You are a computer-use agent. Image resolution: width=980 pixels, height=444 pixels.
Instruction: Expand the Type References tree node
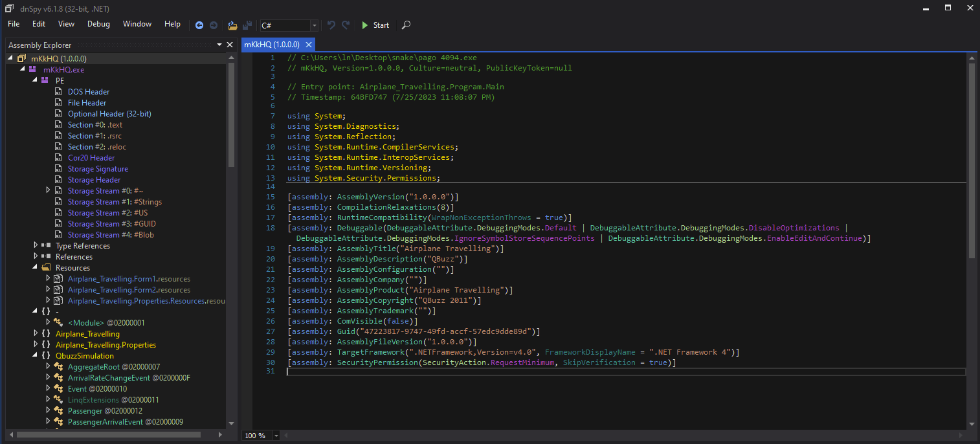point(35,245)
